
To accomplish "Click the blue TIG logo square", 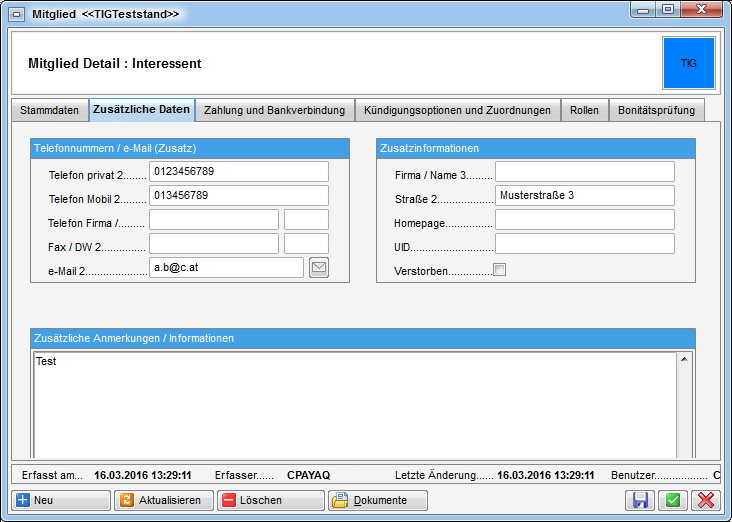I will [x=689, y=63].
